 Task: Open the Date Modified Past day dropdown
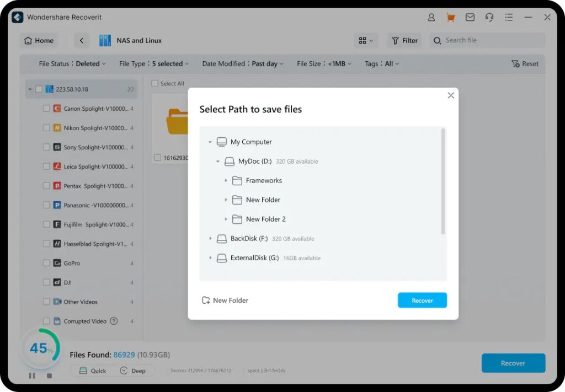243,64
